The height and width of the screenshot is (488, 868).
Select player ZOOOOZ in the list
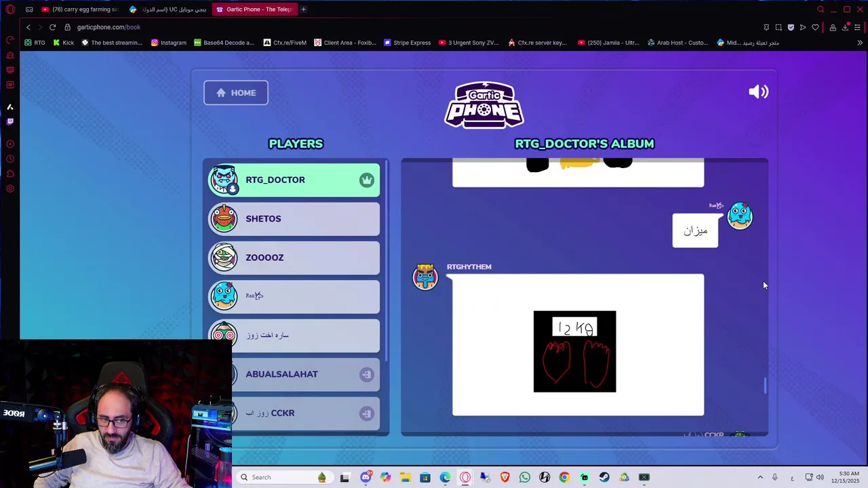click(x=294, y=258)
